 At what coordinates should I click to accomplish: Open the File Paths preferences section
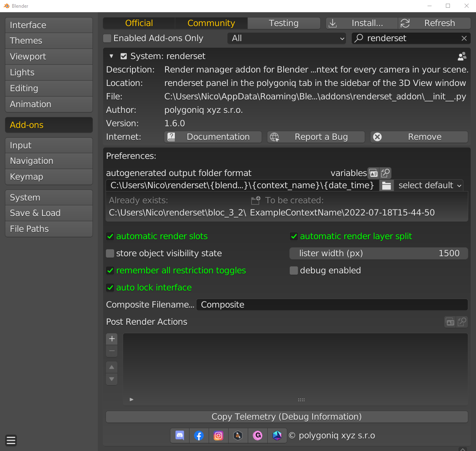coord(49,229)
